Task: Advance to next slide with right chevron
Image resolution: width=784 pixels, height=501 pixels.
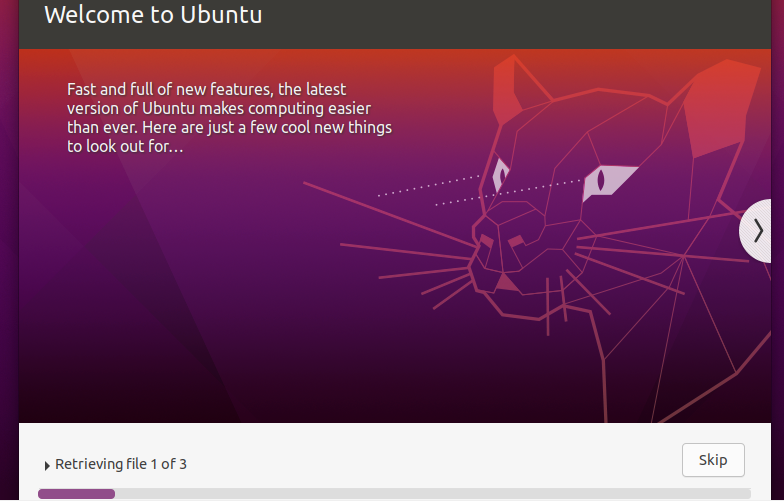Action: tap(756, 231)
